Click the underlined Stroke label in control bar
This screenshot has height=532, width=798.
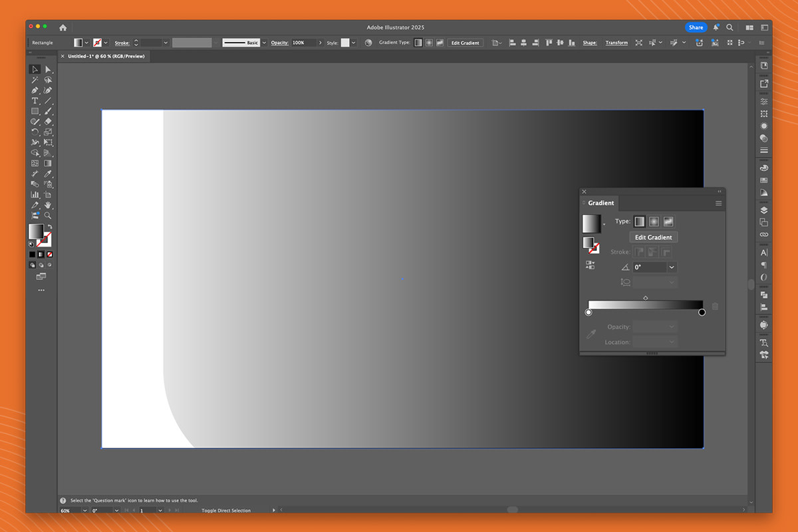(x=122, y=43)
